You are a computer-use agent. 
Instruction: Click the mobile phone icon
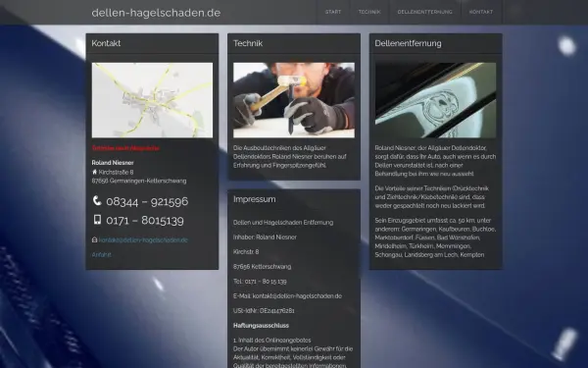pos(97,220)
